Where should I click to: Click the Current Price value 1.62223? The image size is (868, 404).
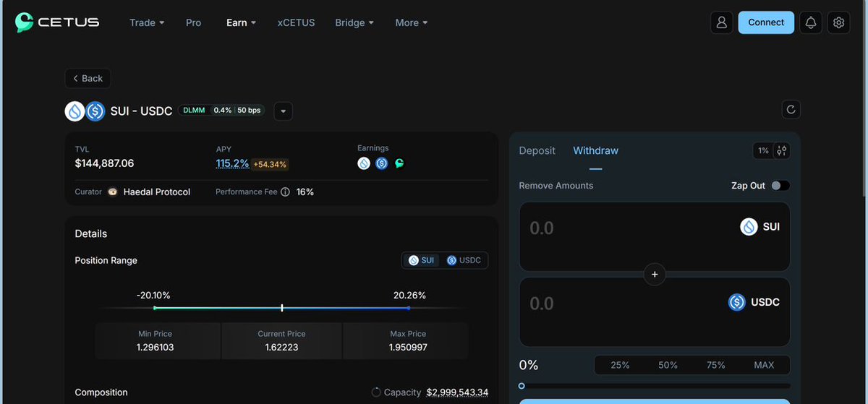(281, 347)
